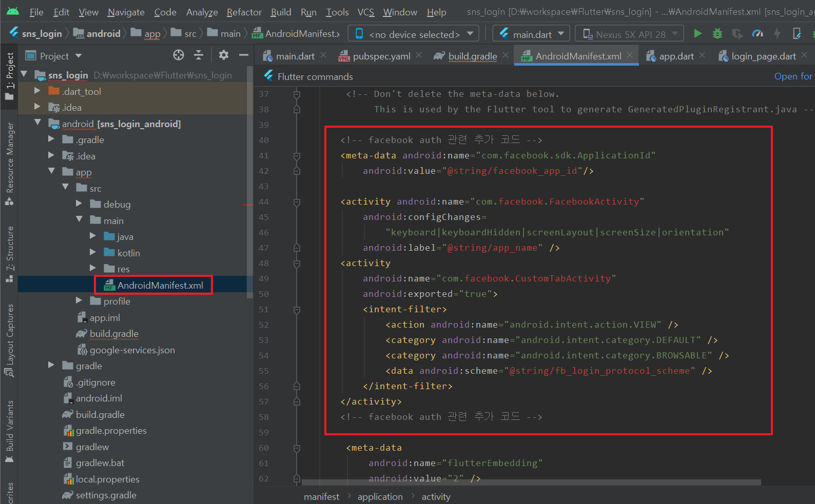Switch to the login_page.dart tab

[x=763, y=56]
